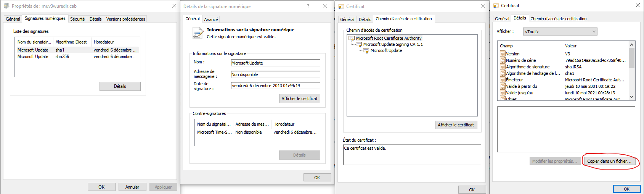Click the Algorithme de hachage field icon
This screenshot has width=644, height=194.
point(503,73)
